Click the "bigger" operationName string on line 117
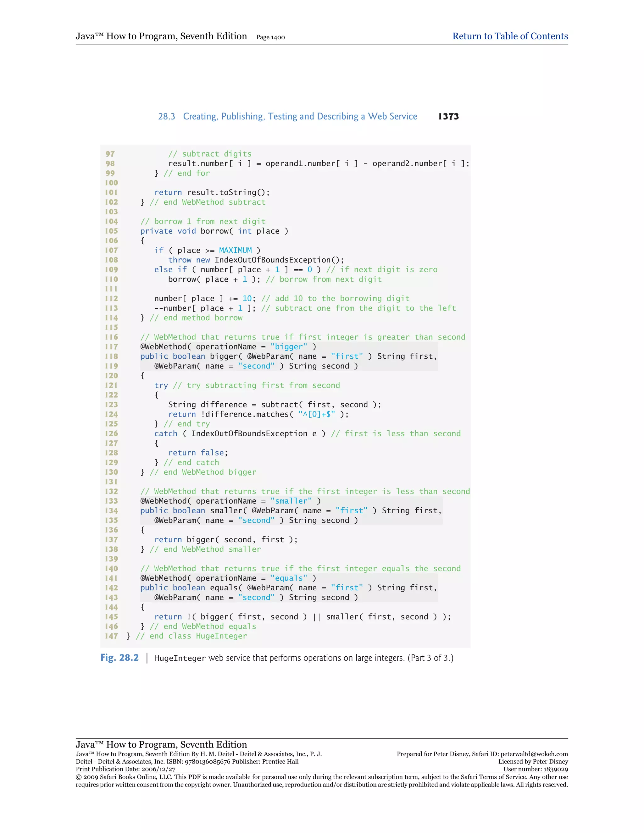The width and height of the screenshot is (644, 833). (288, 347)
